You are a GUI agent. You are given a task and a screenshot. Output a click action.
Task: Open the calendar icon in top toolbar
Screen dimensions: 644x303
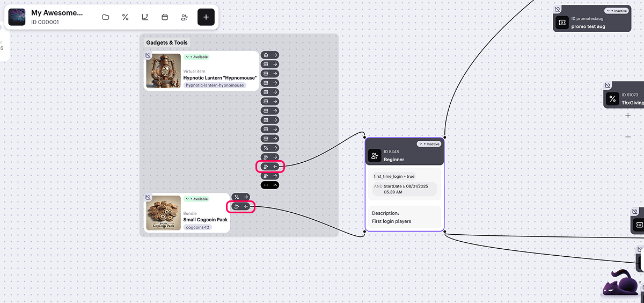(165, 17)
